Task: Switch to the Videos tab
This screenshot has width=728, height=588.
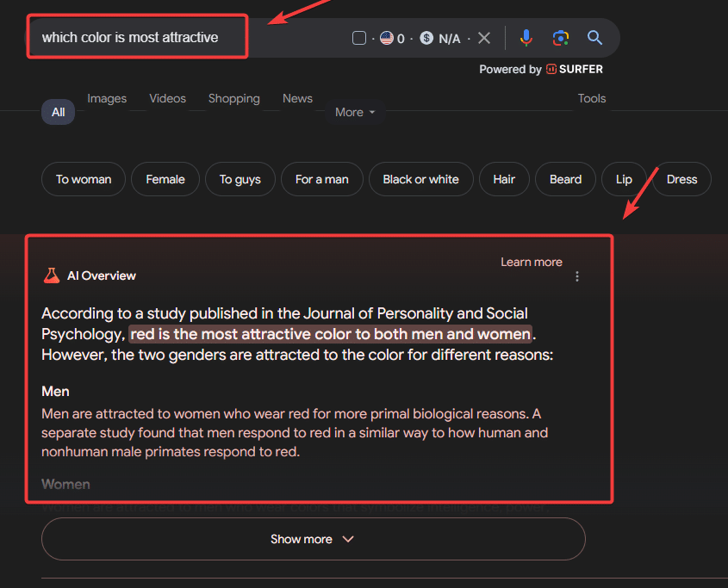Action: coord(167,98)
